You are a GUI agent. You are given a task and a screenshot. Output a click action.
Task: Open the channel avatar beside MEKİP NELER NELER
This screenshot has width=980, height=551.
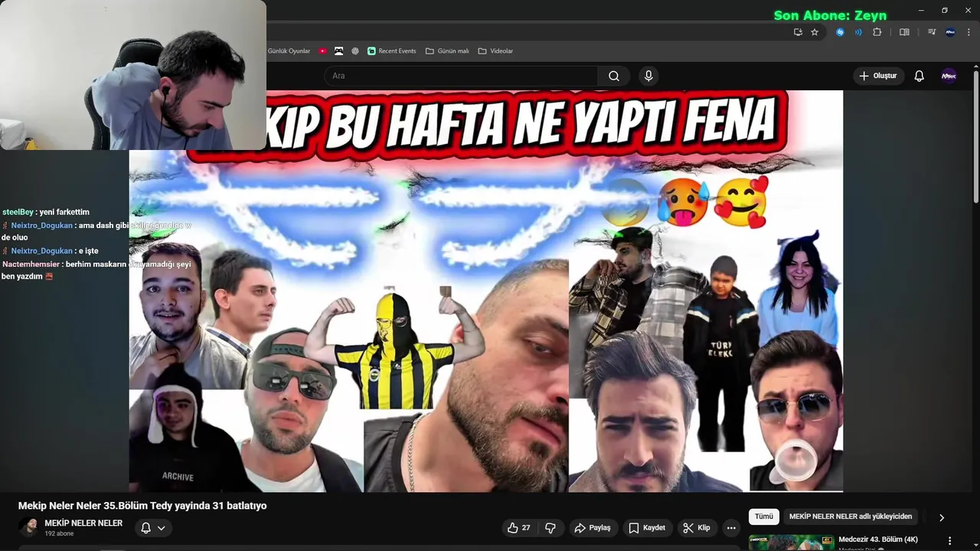pyautogui.click(x=28, y=527)
